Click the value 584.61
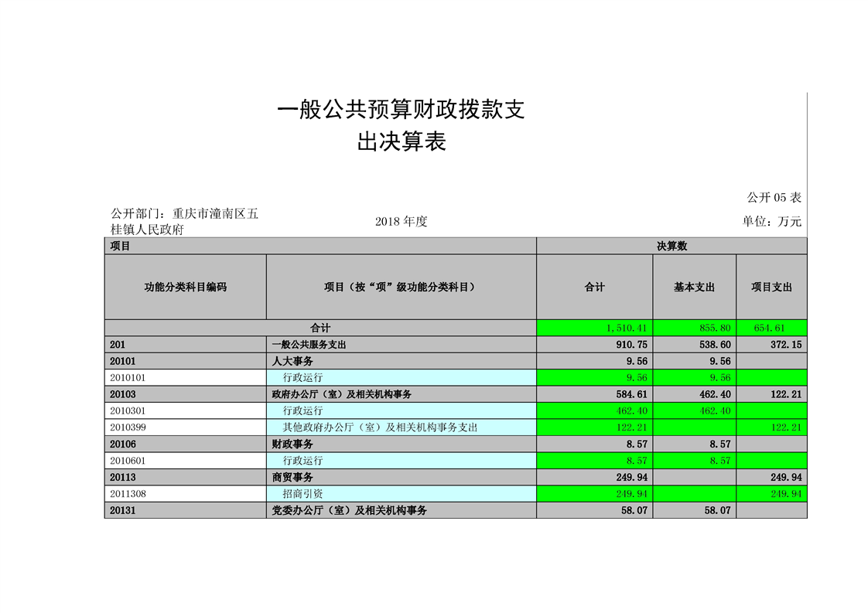Viewport: 868px width, 613px height. click(x=631, y=394)
